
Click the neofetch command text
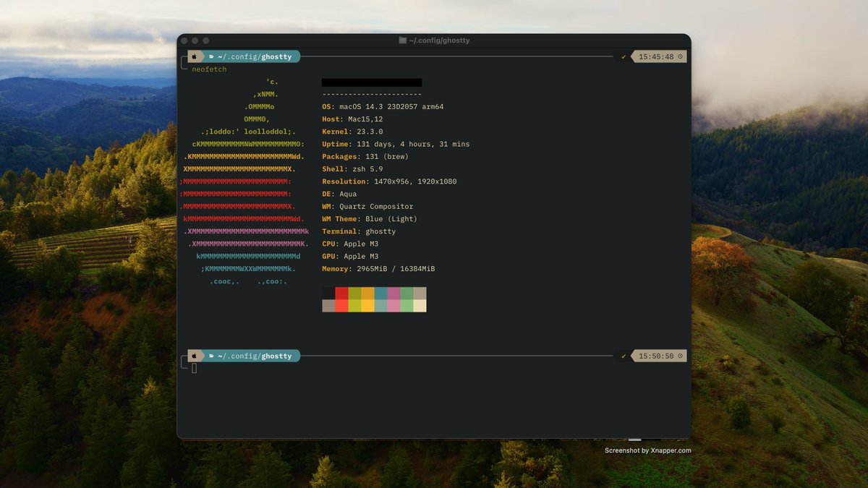[209, 69]
